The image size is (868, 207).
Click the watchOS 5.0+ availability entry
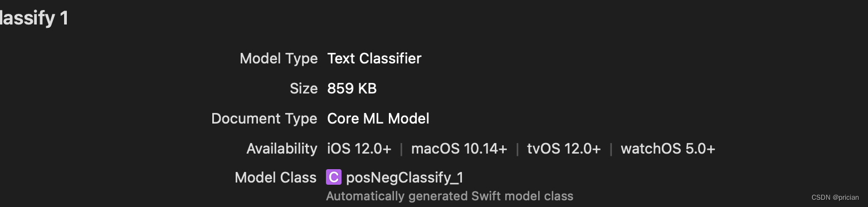[x=668, y=149]
